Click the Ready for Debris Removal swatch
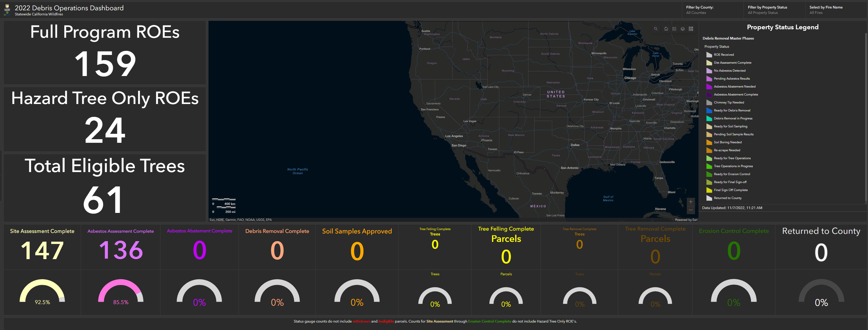 coord(709,110)
